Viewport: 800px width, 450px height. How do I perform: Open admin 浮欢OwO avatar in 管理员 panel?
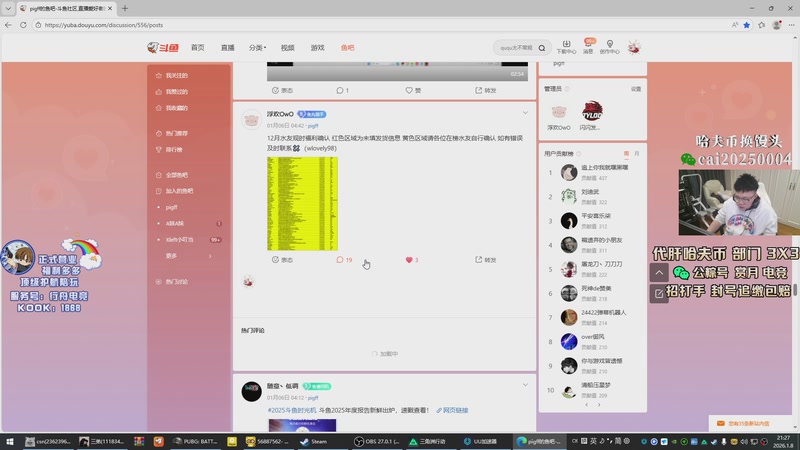(559, 112)
